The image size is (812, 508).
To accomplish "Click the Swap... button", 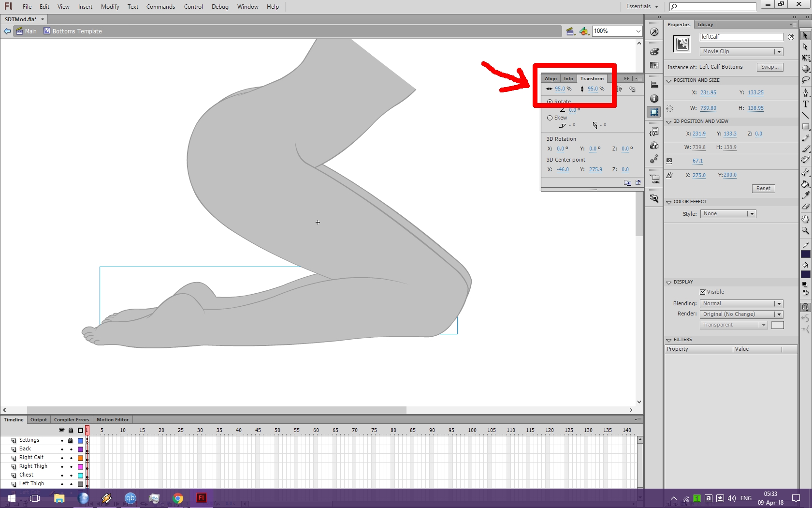I will coord(769,67).
